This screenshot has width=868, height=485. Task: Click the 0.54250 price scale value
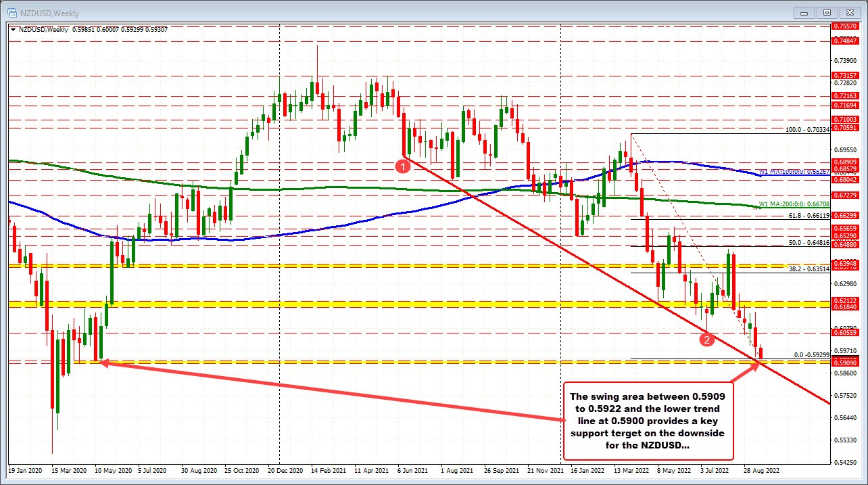click(x=846, y=462)
